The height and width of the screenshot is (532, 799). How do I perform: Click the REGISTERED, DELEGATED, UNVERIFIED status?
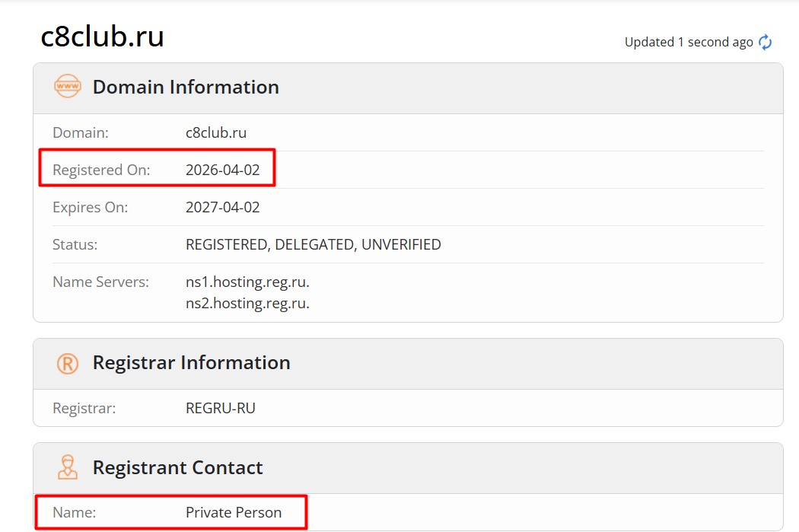[x=314, y=244]
